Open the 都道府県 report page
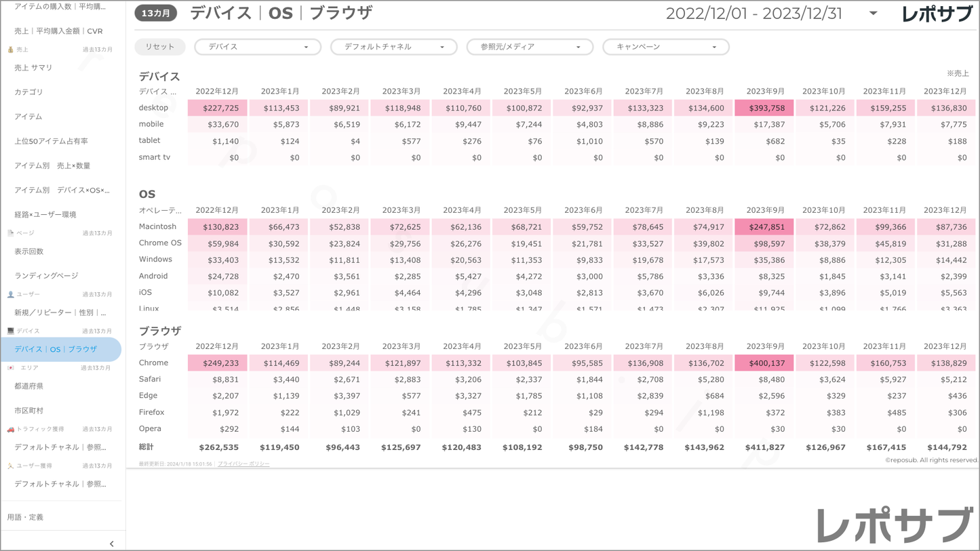Screen dimensions: 980x551 (x=29, y=386)
